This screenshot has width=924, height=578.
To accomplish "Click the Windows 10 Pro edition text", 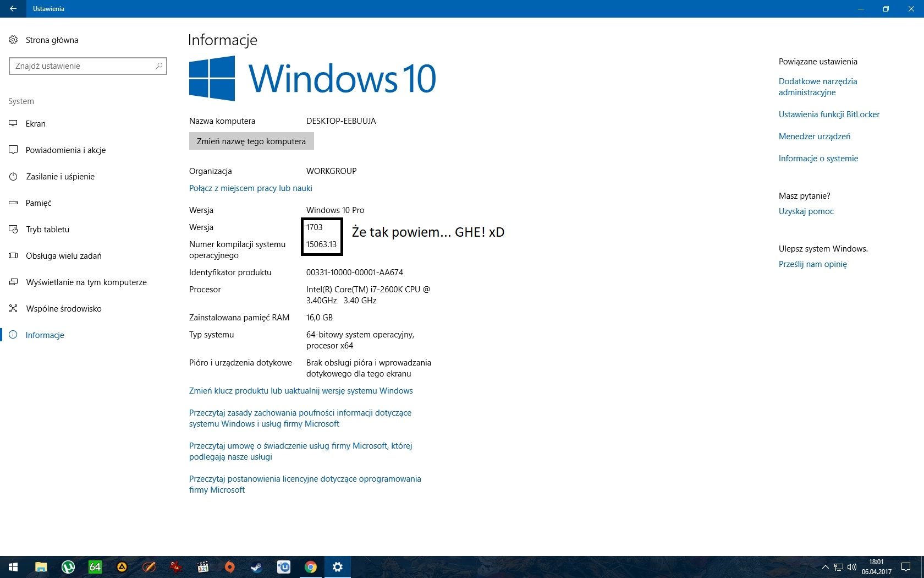I will point(335,210).
